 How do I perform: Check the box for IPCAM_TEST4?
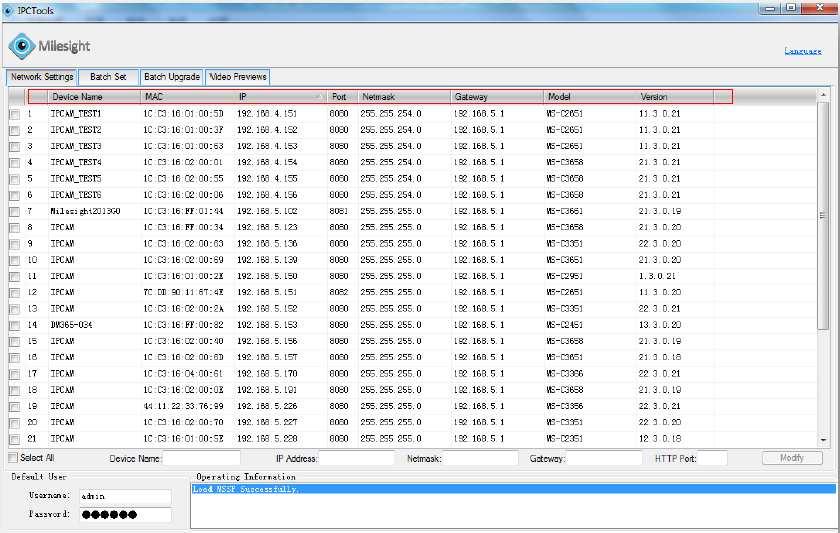tap(15, 163)
